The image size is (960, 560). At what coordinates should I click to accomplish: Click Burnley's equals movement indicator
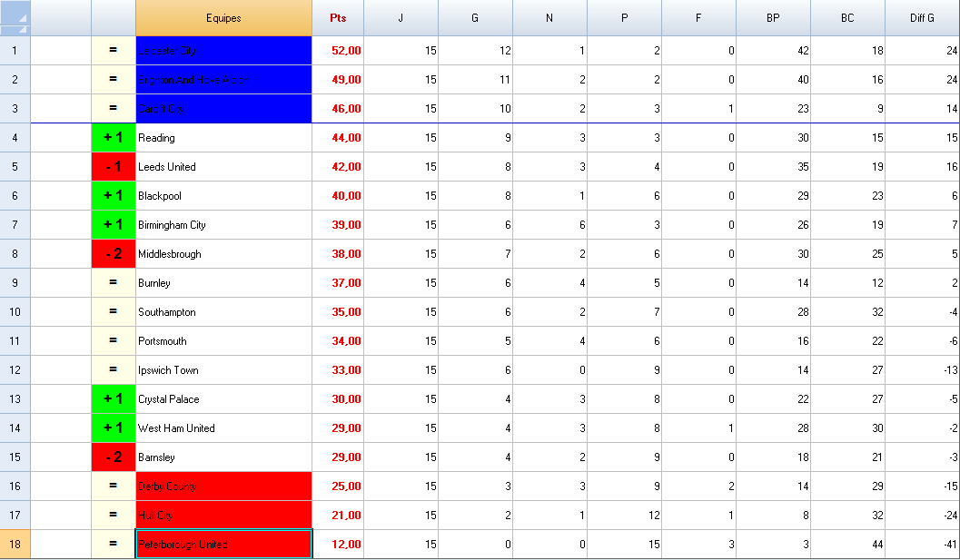114,283
